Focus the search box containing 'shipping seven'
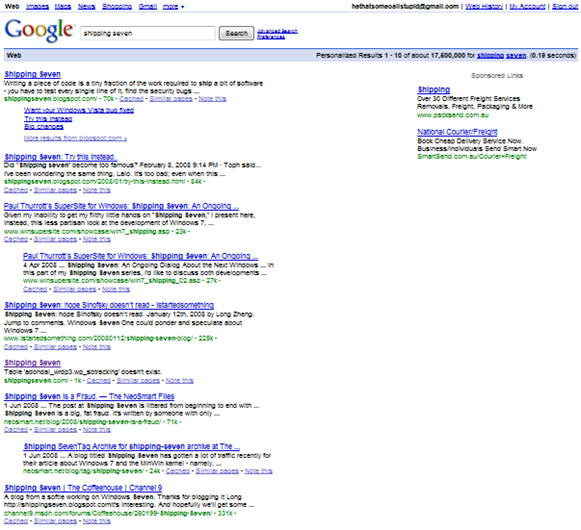The width and height of the screenshot is (581, 530). [x=147, y=33]
